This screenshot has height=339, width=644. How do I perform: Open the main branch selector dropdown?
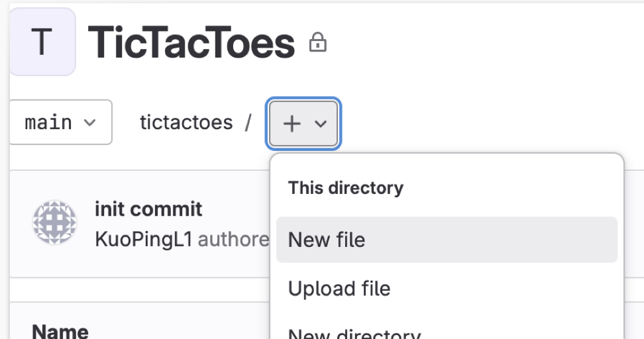(60, 122)
